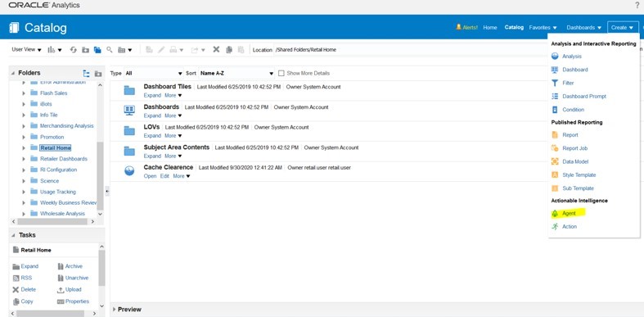This screenshot has width=644, height=317.
Task: Click the Up folder icon in the toolbar
Action: [x=85, y=50]
